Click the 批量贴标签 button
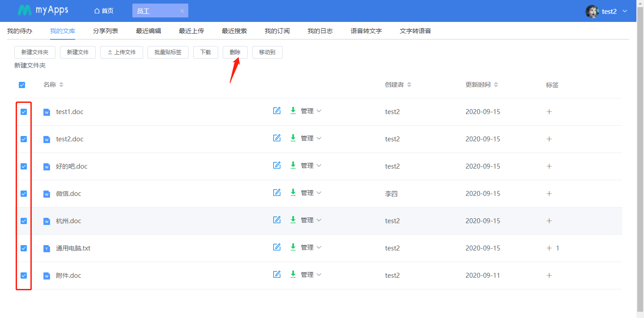This screenshot has height=318, width=644. coord(168,52)
